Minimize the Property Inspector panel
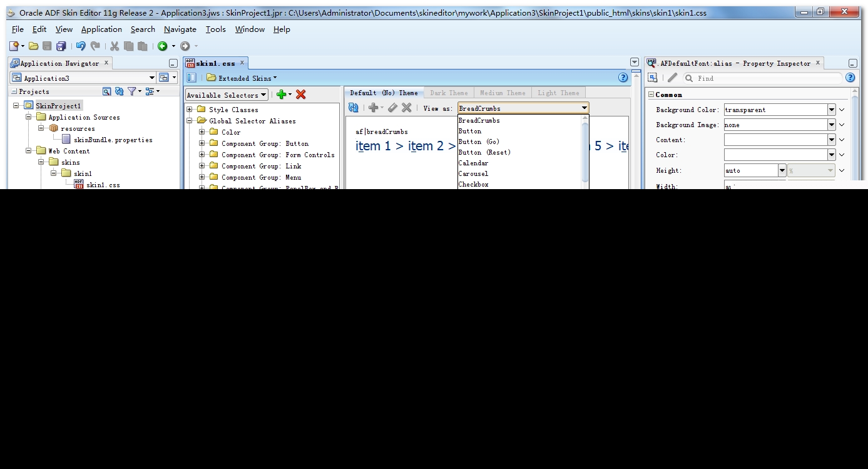Viewport: 868px width, 469px height. tap(852, 63)
